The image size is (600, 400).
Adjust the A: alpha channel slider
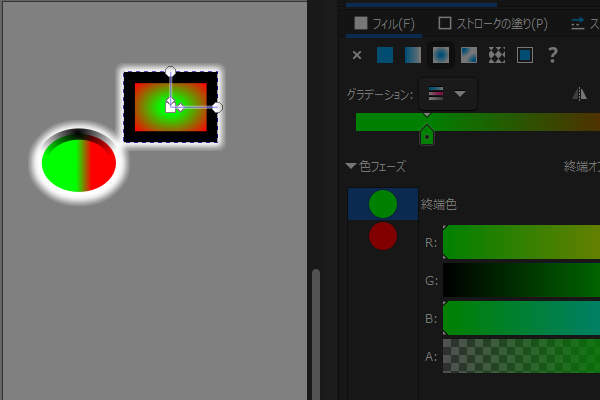point(521,356)
